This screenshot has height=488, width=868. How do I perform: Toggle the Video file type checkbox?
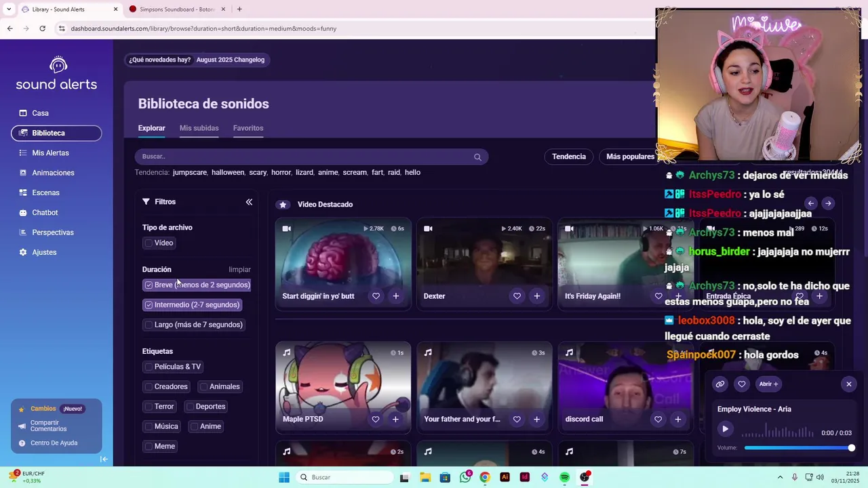[x=149, y=243]
